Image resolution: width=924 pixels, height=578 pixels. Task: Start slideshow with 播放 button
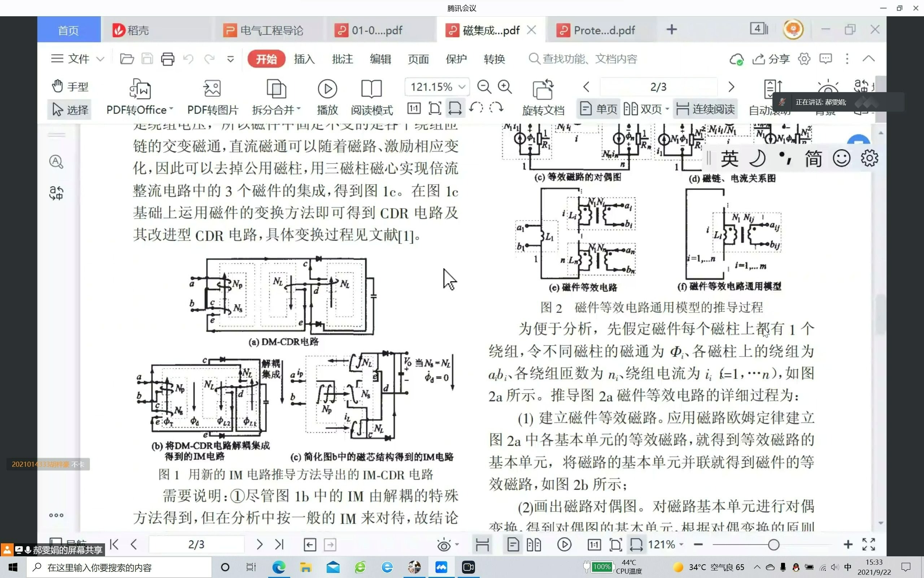327,97
